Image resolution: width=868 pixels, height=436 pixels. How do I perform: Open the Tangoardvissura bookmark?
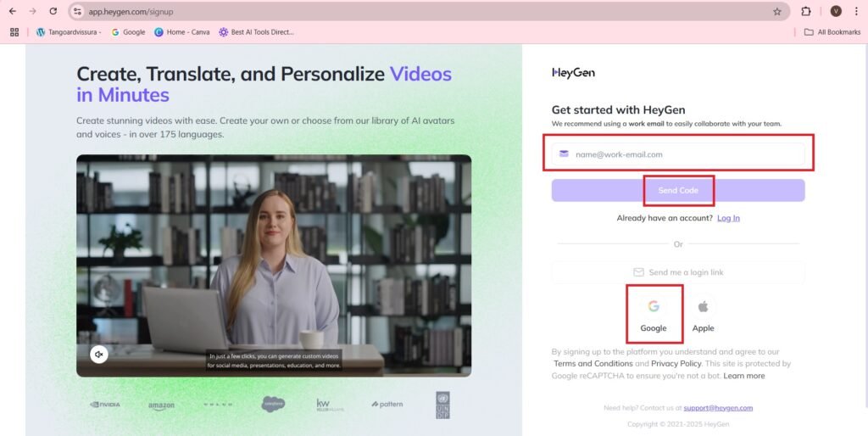69,32
